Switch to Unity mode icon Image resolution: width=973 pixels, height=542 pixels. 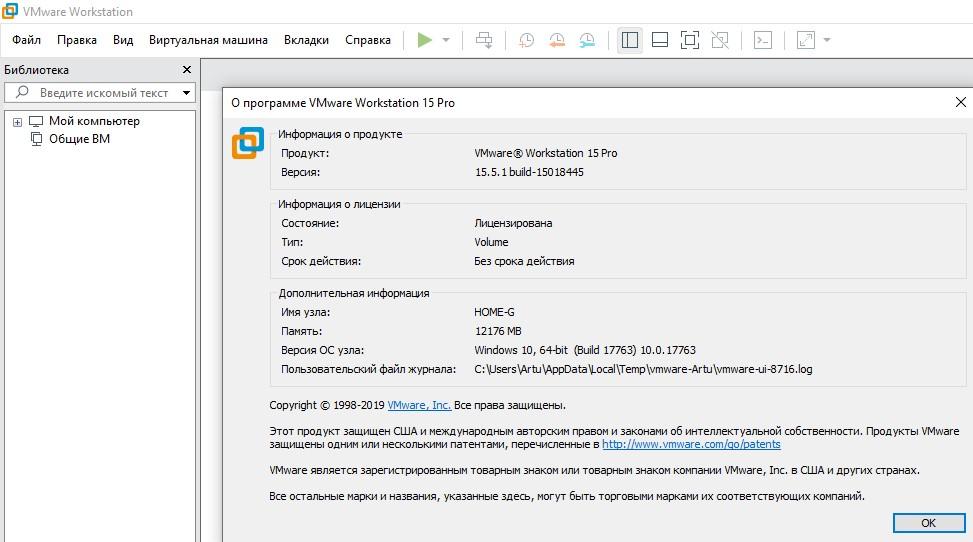(x=720, y=40)
